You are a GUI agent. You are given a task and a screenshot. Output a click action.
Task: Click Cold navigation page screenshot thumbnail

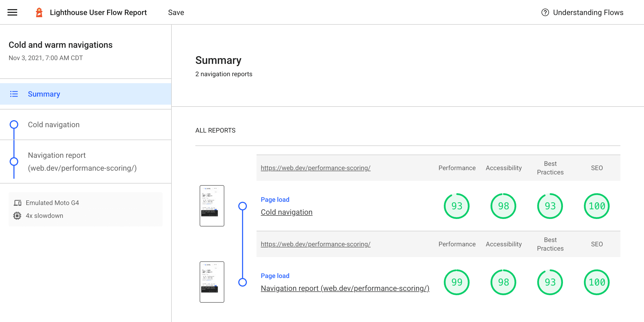[x=212, y=206]
